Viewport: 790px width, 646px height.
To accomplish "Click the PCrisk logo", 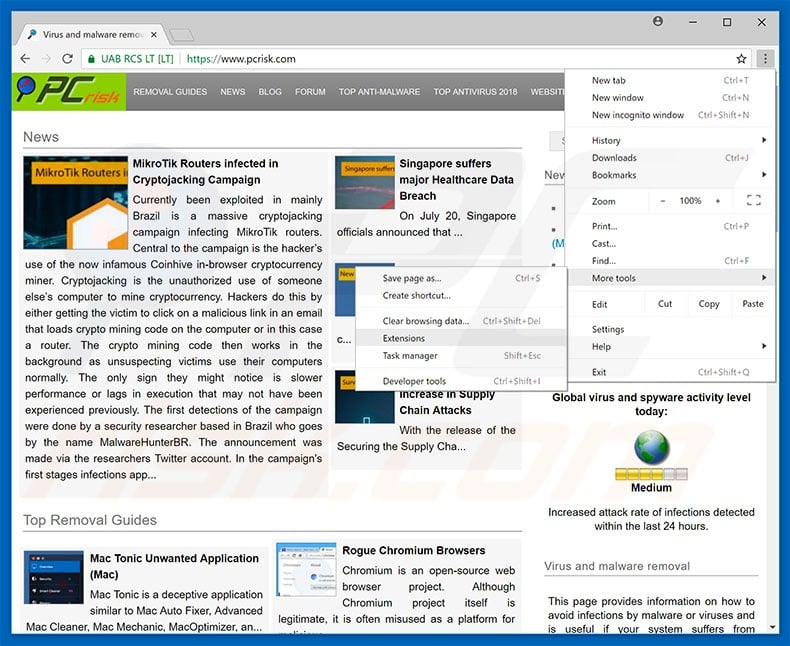I will click(69, 91).
